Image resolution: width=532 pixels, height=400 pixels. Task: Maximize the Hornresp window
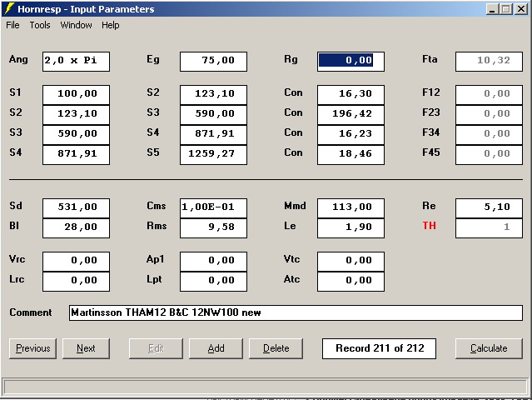(505, 9)
